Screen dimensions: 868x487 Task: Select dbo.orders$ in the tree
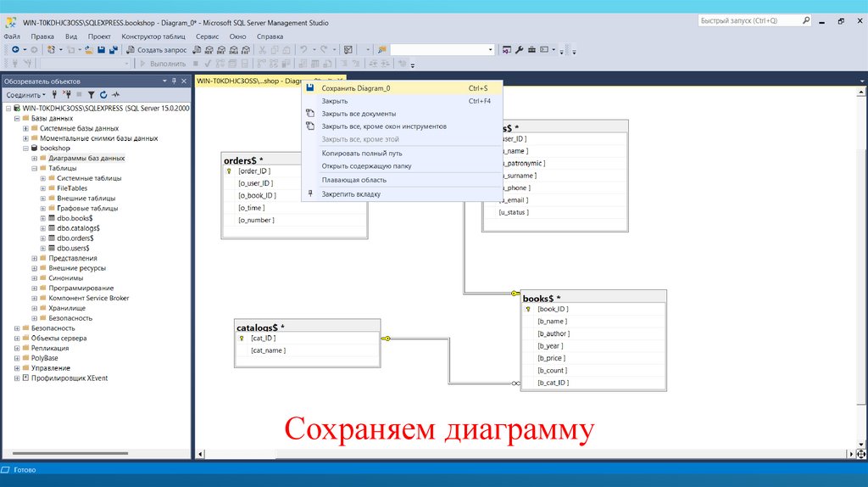pos(75,238)
